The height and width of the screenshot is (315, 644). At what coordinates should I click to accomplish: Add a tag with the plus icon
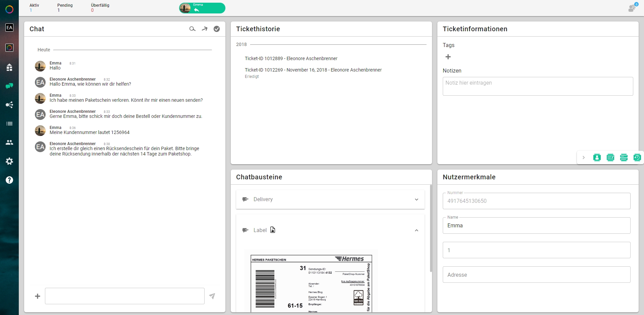click(448, 57)
